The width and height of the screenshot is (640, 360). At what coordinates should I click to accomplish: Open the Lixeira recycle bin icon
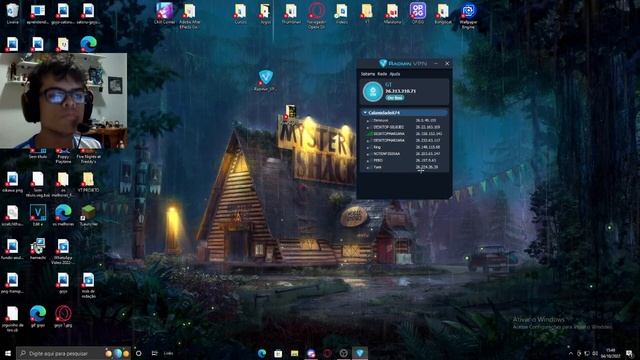(13, 13)
